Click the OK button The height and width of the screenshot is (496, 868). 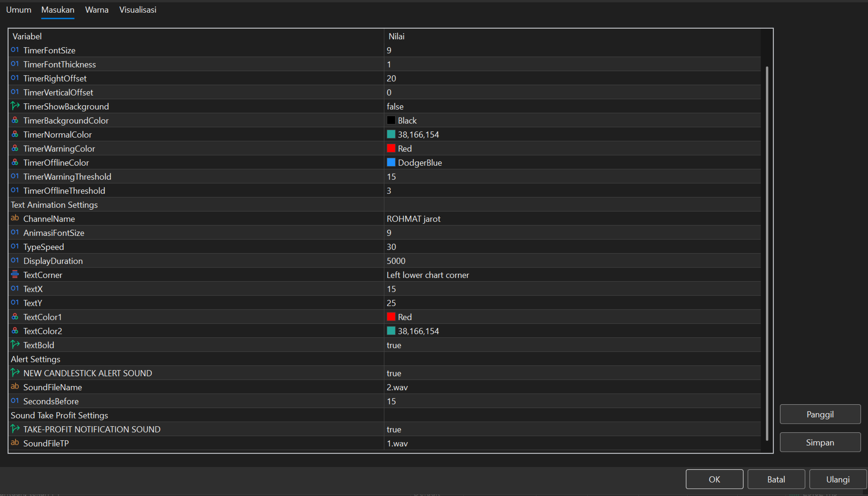click(714, 479)
